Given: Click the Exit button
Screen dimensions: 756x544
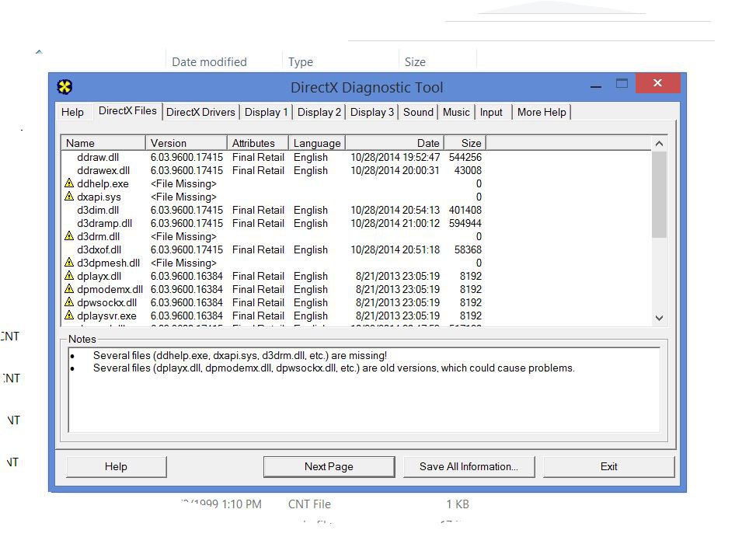Looking at the screenshot, I should click(x=608, y=467).
